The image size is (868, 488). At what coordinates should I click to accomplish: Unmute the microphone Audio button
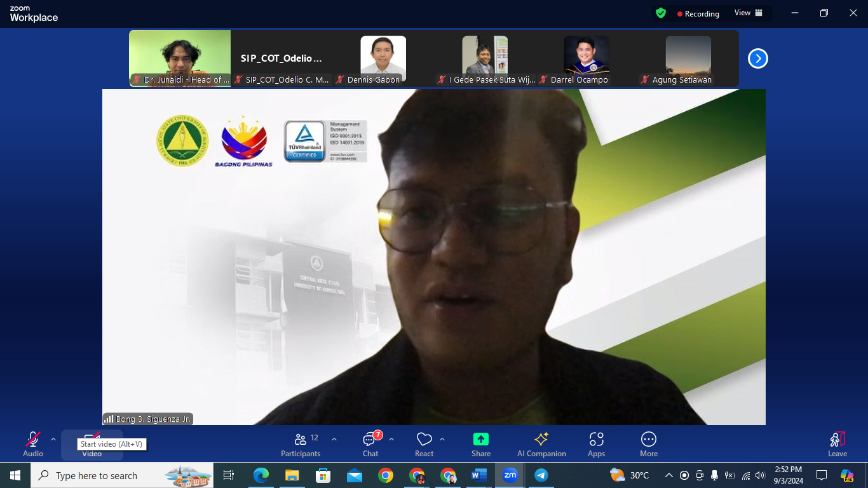point(33,444)
